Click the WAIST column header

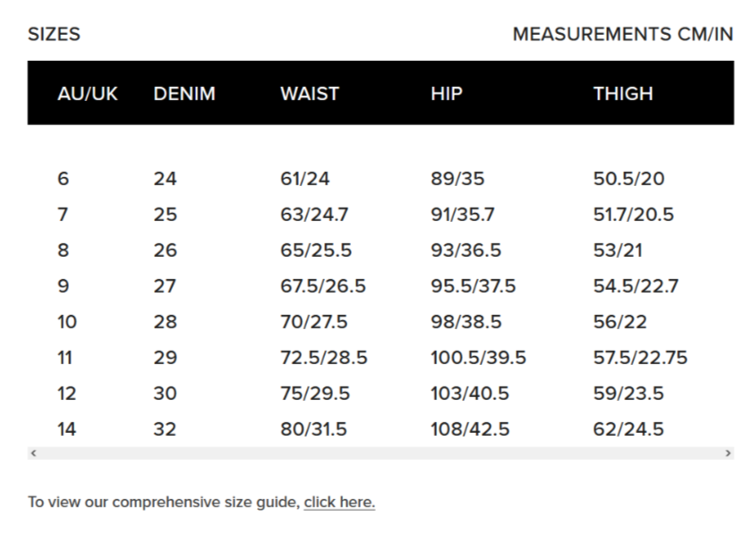tap(310, 93)
